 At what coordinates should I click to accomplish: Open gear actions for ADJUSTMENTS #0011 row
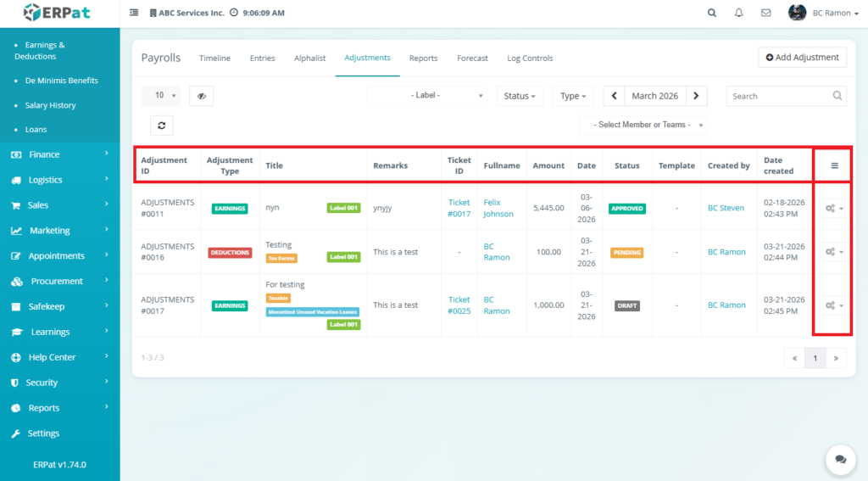pyautogui.click(x=834, y=208)
